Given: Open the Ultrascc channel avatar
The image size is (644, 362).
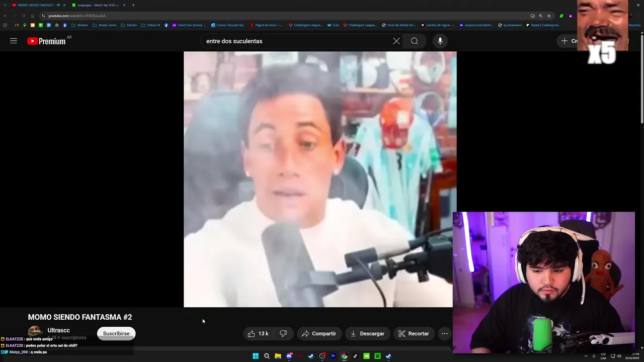Looking at the screenshot, I should coord(35,332).
